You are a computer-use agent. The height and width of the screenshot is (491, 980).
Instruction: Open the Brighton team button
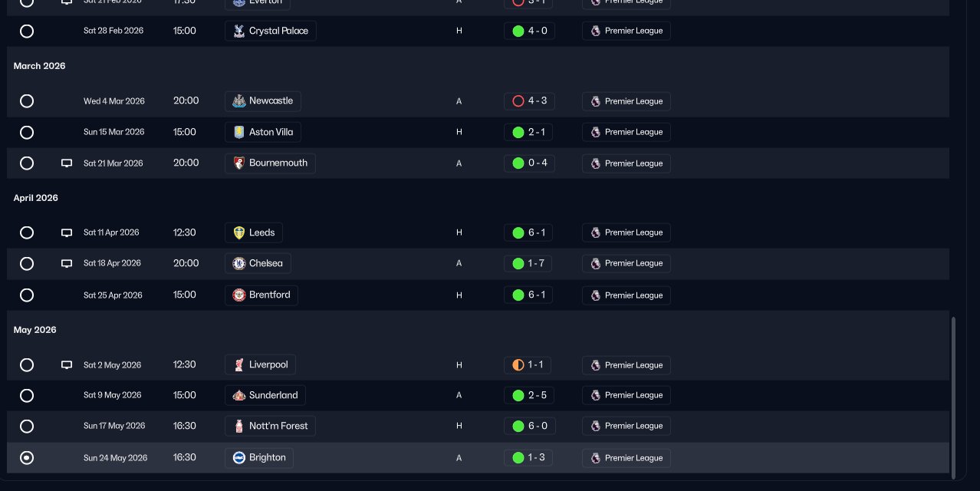[x=259, y=458]
